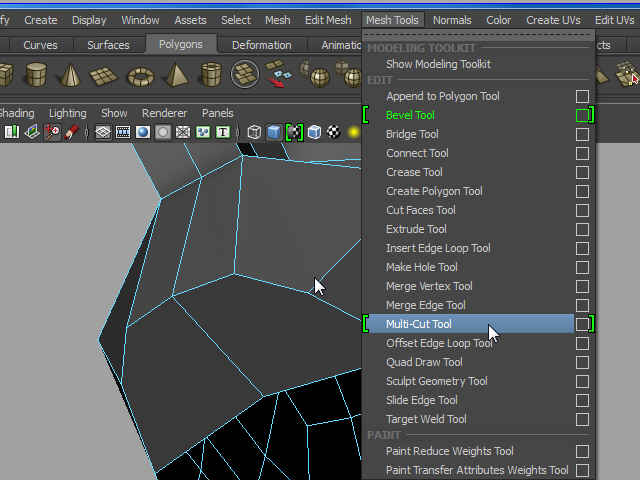Image resolution: width=640 pixels, height=480 pixels.
Task: Open the Lighting panel menu
Action: pyautogui.click(x=67, y=113)
